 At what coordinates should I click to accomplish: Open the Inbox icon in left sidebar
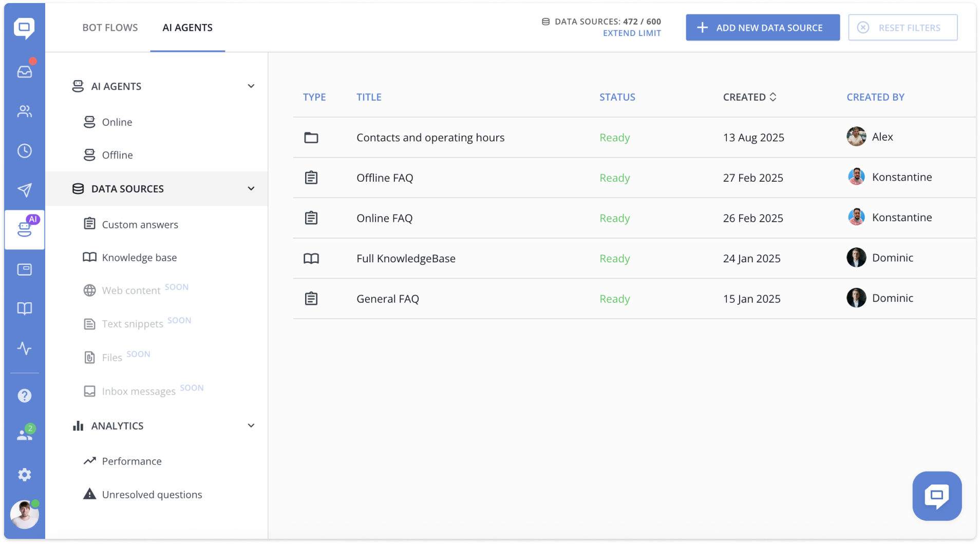point(24,71)
